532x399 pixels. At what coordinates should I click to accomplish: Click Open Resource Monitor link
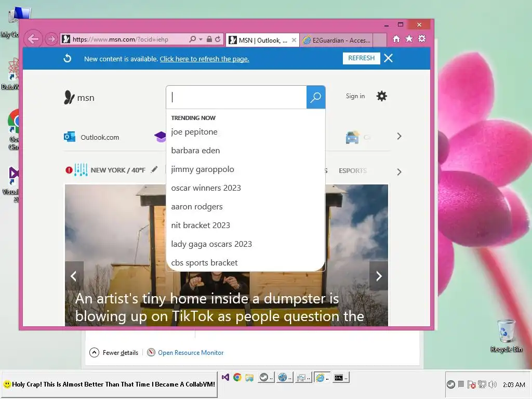pyautogui.click(x=191, y=353)
